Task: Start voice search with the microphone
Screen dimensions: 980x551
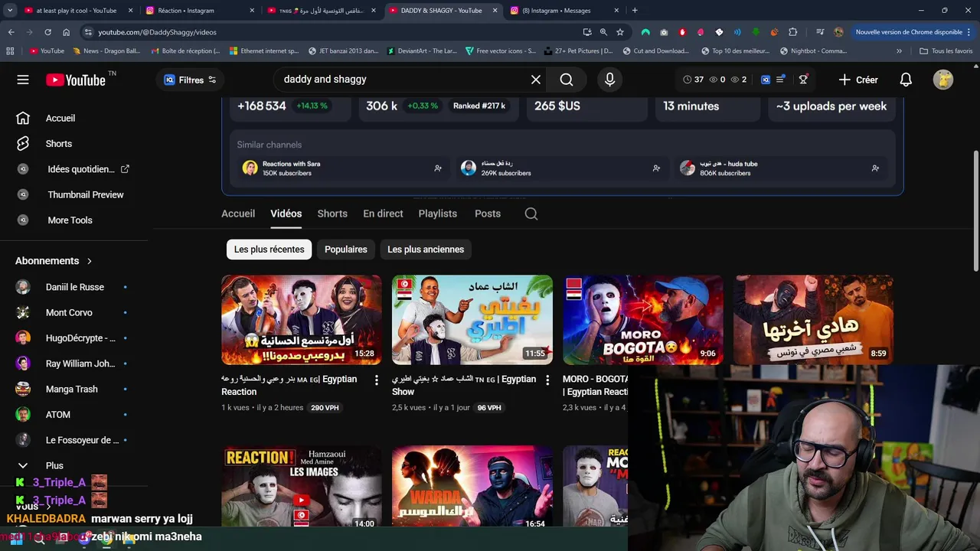Action: (609, 80)
